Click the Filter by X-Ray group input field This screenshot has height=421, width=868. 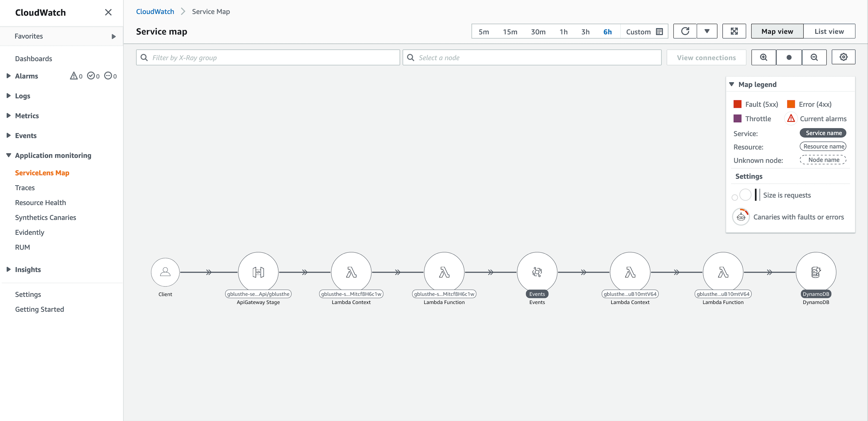(x=268, y=57)
